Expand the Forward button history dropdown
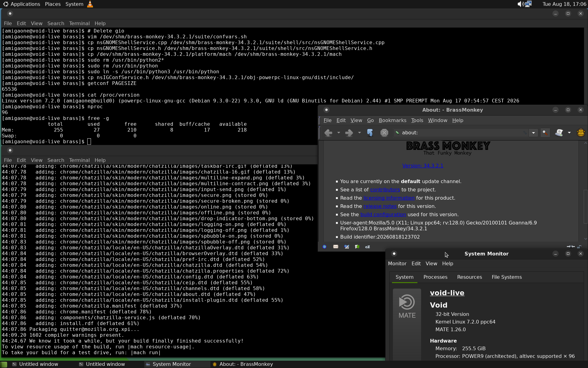This screenshot has width=588, height=368. (359, 133)
